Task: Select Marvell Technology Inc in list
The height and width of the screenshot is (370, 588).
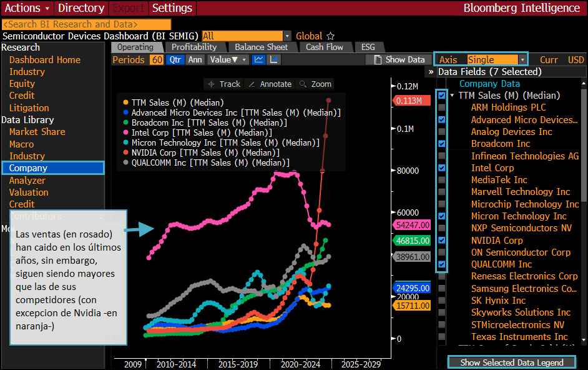Action: [521, 192]
